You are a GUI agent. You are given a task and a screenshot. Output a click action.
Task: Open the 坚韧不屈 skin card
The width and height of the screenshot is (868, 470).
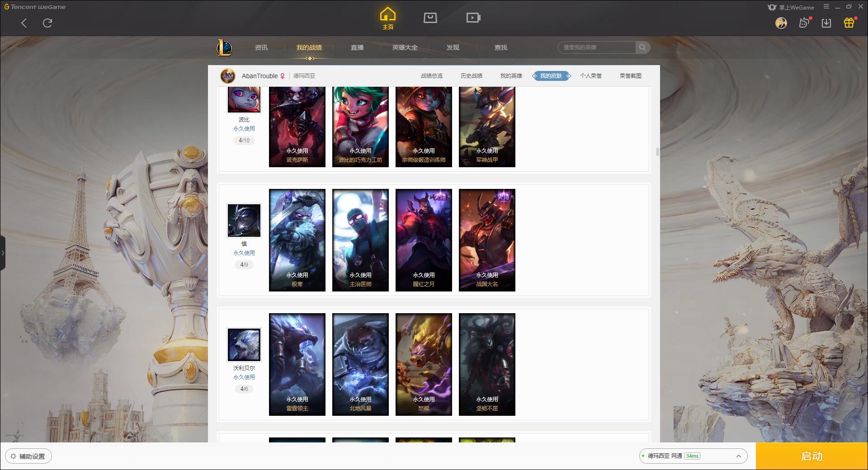pos(487,364)
